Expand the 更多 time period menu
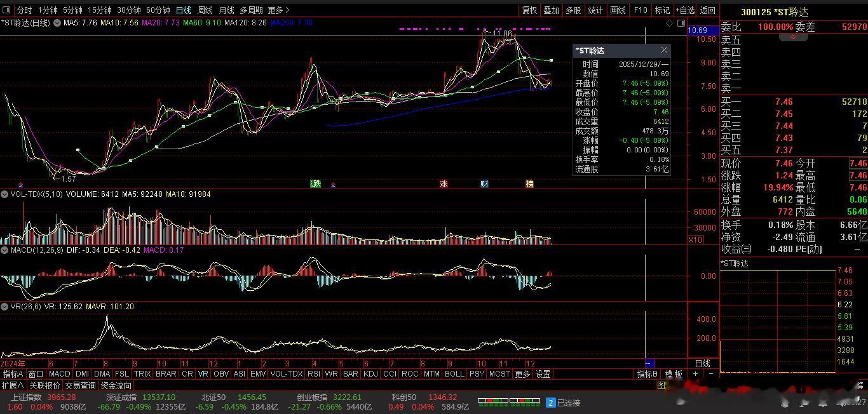 coord(278,10)
